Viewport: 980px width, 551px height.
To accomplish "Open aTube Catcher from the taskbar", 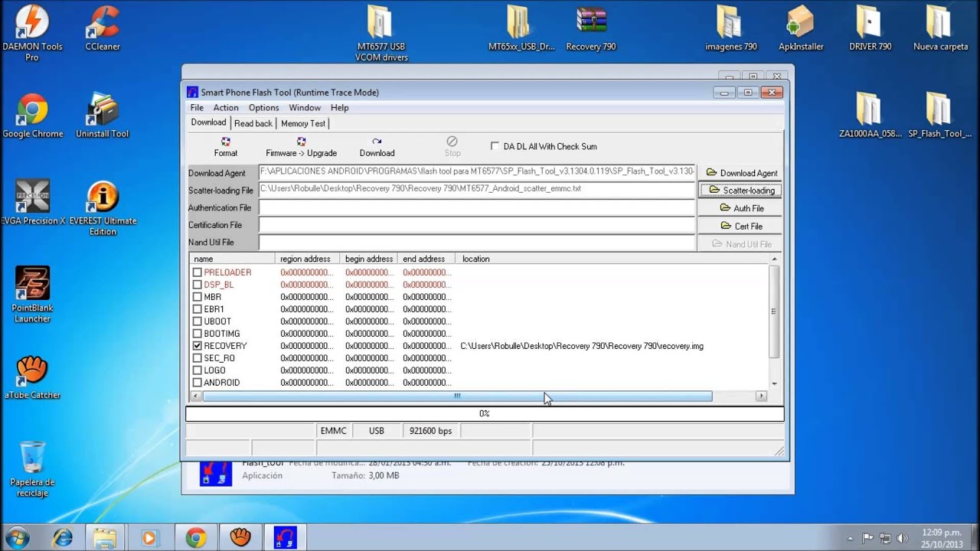I will click(240, 536).
